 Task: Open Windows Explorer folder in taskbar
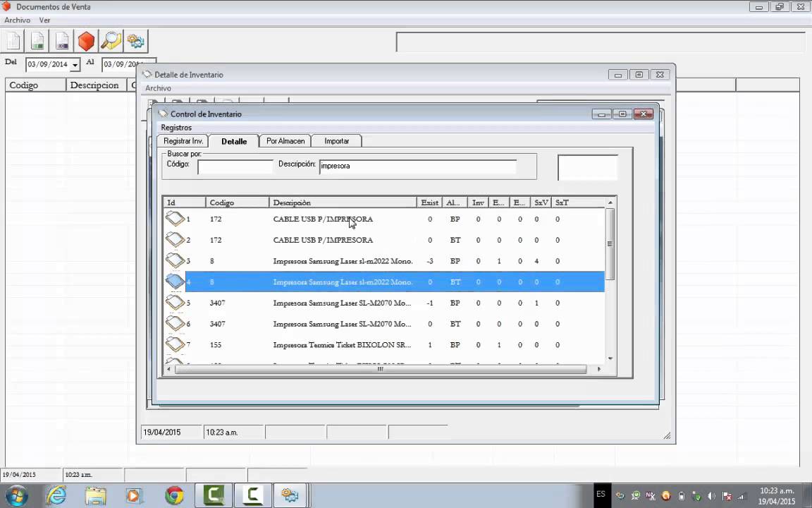point(95,495)
